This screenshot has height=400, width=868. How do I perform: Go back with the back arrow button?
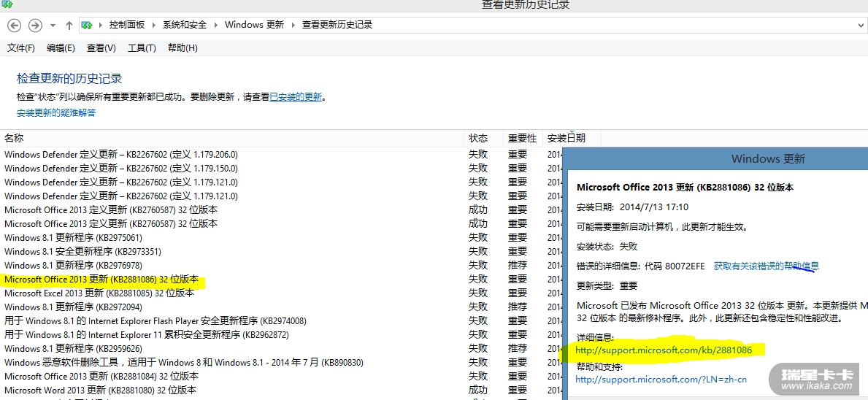coord(15,25)
